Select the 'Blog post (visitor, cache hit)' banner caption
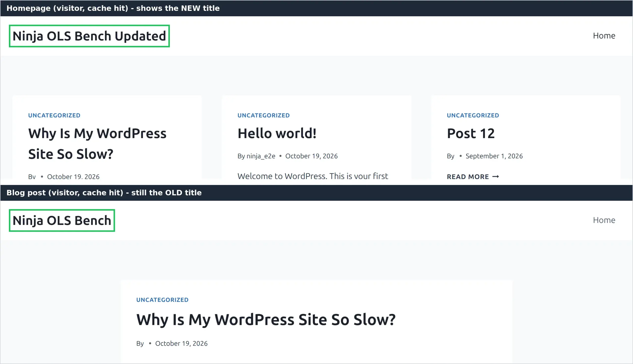633x364 pixels. [x=104, y=193]
